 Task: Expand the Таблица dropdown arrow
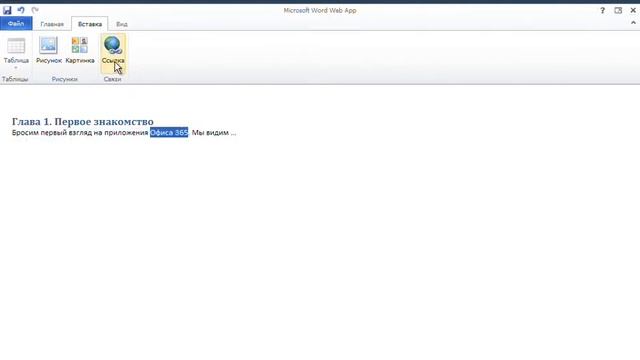(x=16, y=68)
